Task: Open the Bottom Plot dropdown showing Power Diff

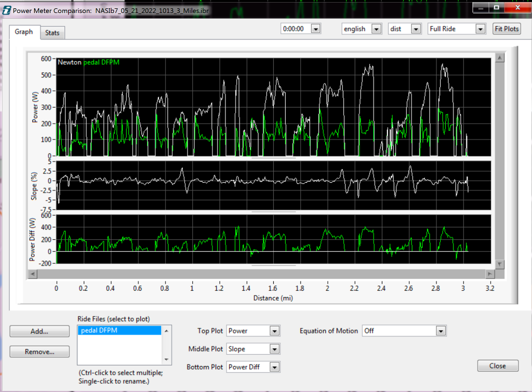Action: tap(274, 367)
